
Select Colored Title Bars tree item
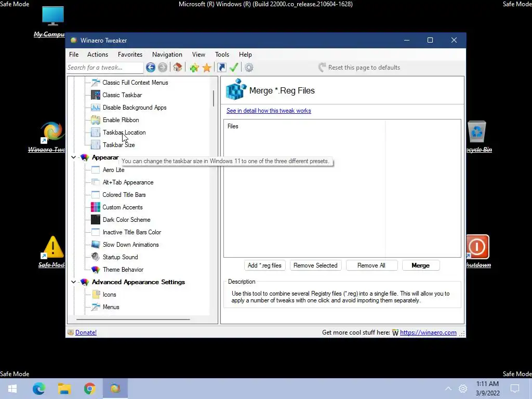click(124, 195)
